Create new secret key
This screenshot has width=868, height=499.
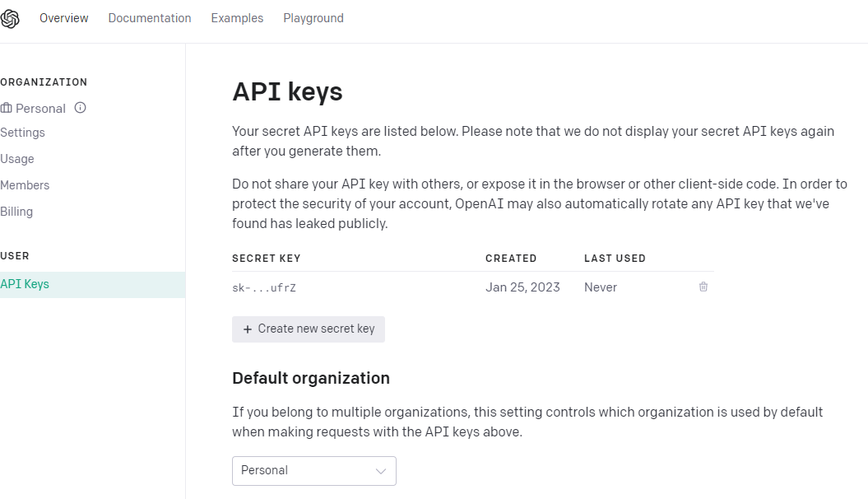[309, 329]
